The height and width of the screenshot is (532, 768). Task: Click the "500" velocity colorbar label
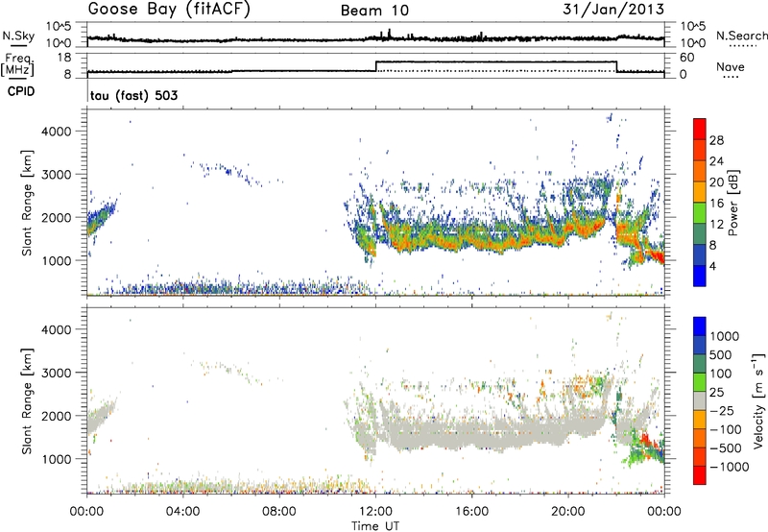point(721,354)
